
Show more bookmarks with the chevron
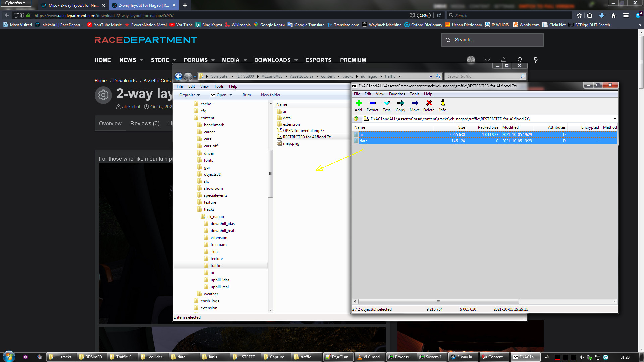pyautogui.click(x=640, y=25)
